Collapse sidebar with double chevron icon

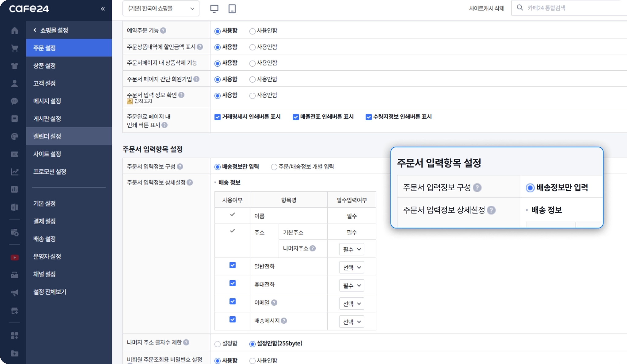pos(103,9)
